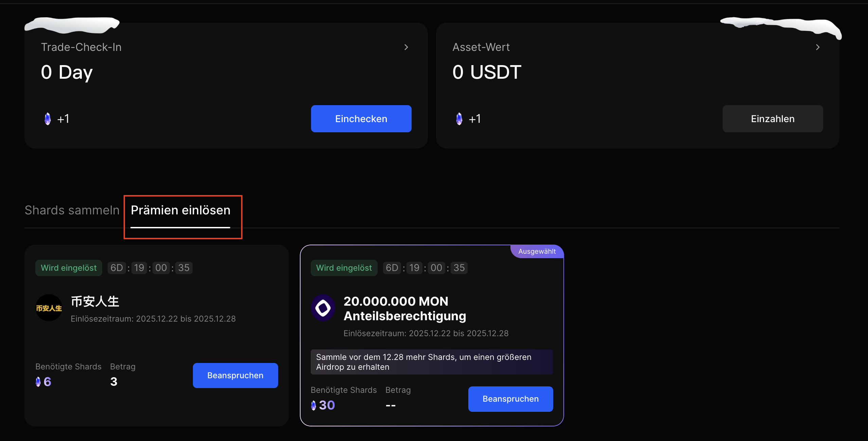This screenshot has width=868, height=441.
Task: Open Asset-Wert details via chevron arrow
Action: coord(818,47)
